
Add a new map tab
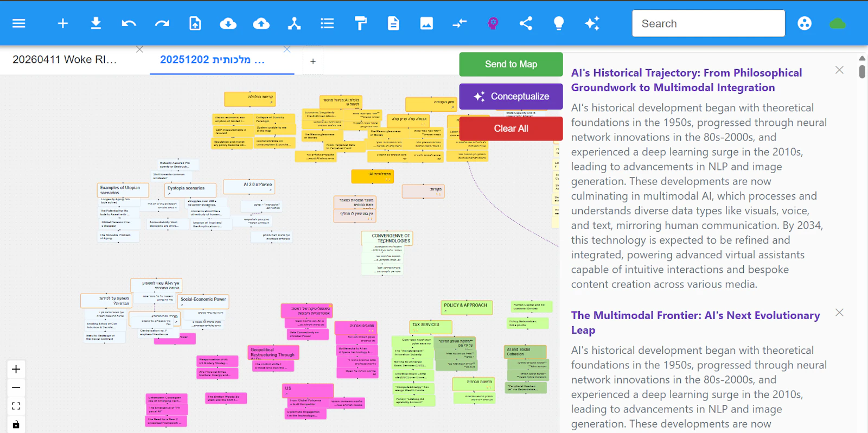click(x=313, y=61)
